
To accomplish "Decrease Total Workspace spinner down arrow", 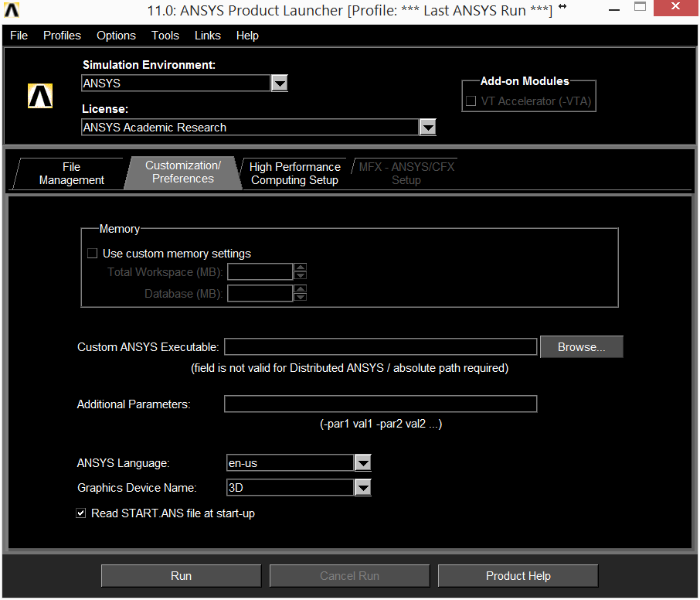I will (301, 276).
